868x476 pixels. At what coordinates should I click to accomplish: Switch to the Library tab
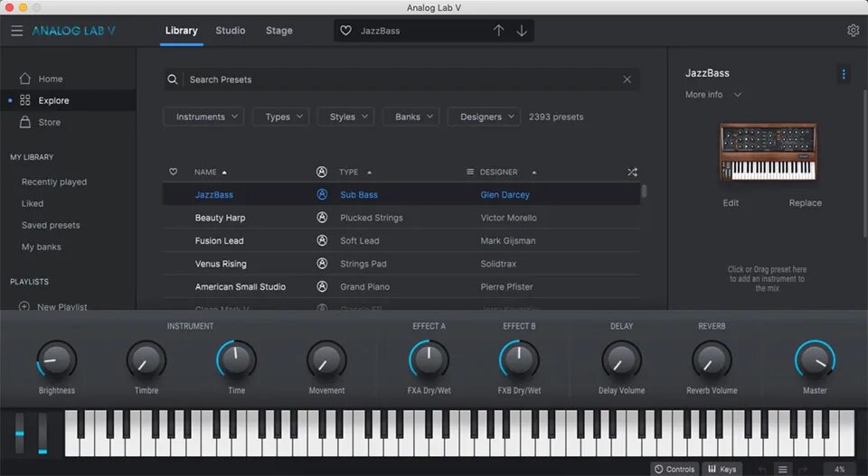pyautogui.click(x=182, y=31)
